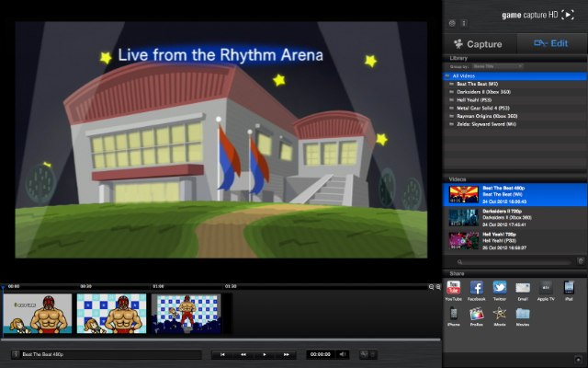Switch to the Capture tab

point(480,44)
